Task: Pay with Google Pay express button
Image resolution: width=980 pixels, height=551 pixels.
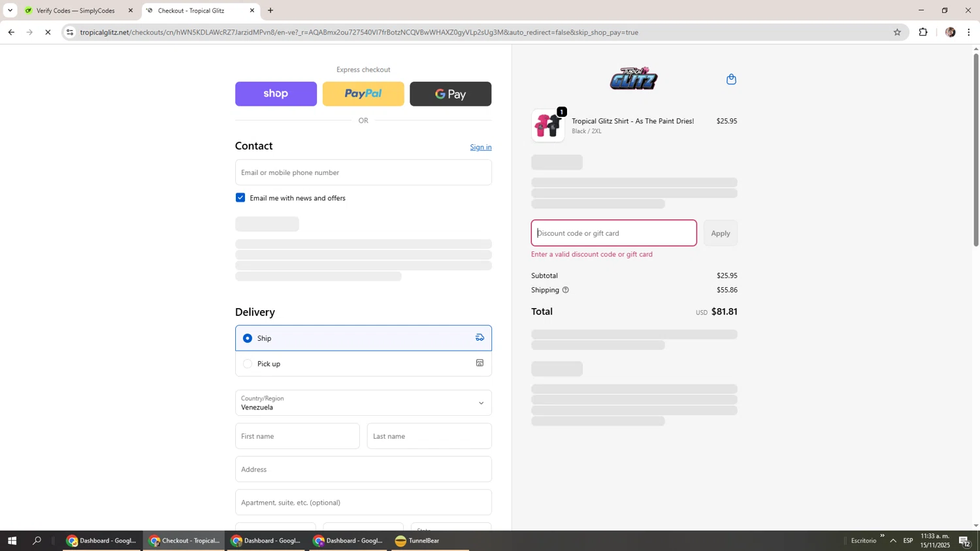Action: point(451,94)
